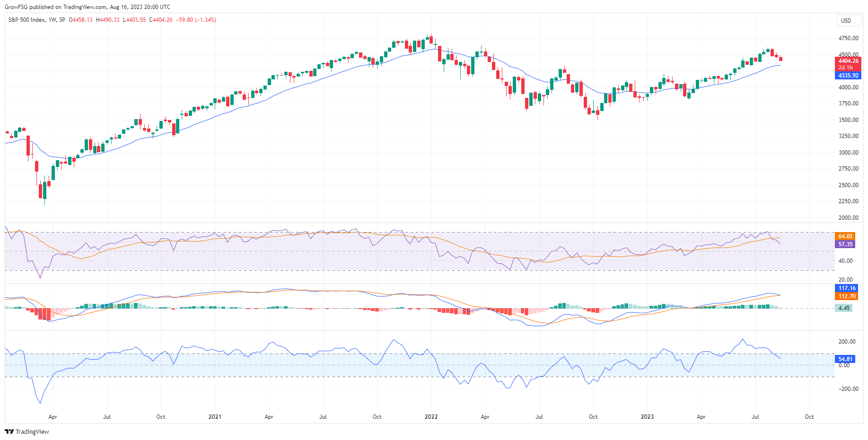
Task: Click the red 4404.26 last price label
Action: click(848, 61)
